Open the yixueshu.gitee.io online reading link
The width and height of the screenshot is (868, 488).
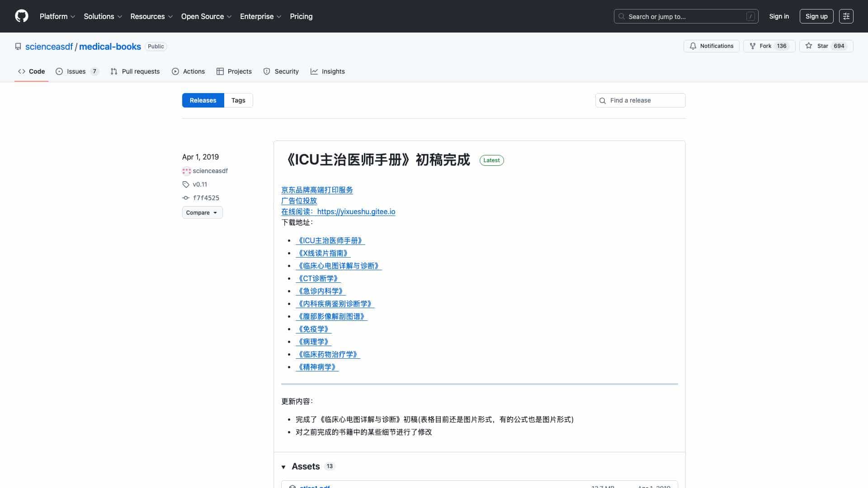coord(338,211)
